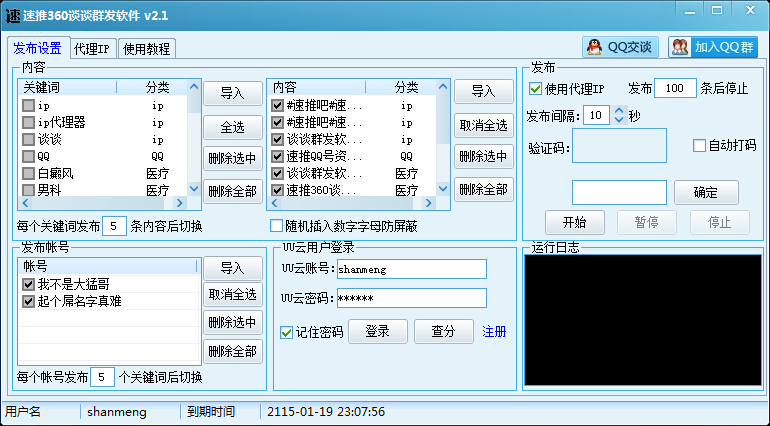This screenshot has height=426, width=770.
Task: Check the 'ip代理器' keyword checkbox
Action: (x=28, y=122)
